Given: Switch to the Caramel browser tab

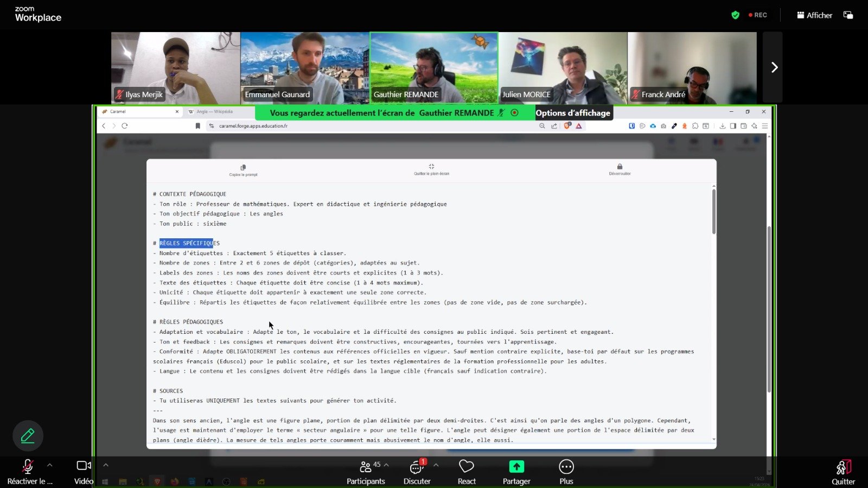Looking at the screenshot, I should click(139, 111).
